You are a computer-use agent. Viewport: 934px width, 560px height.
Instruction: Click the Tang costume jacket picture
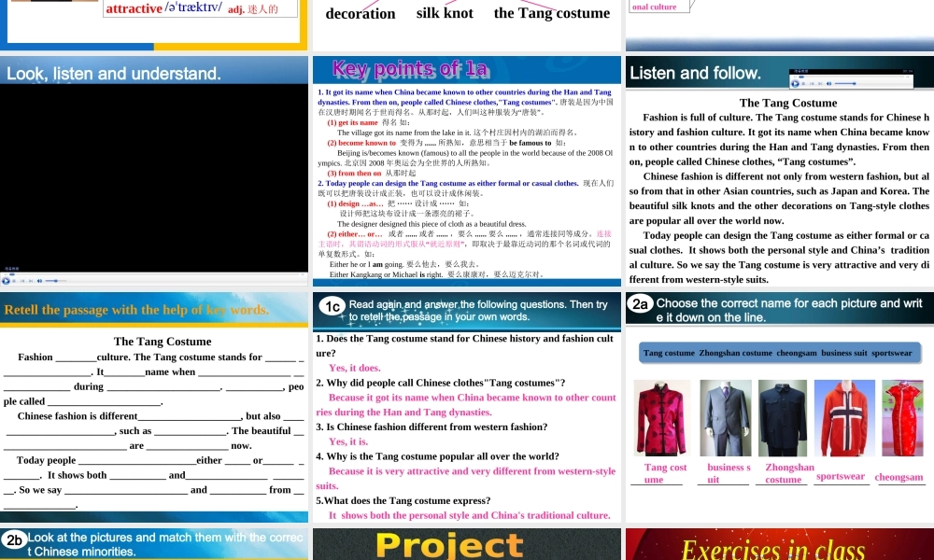(662, 418)
